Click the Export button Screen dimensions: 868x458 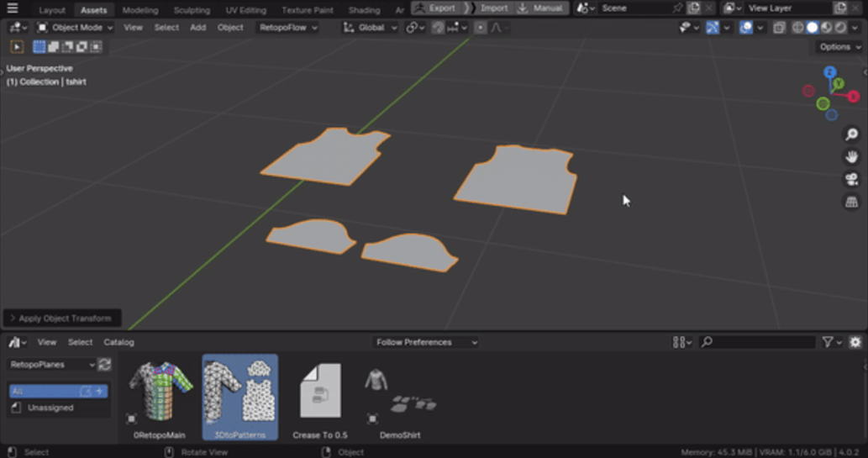435,8
